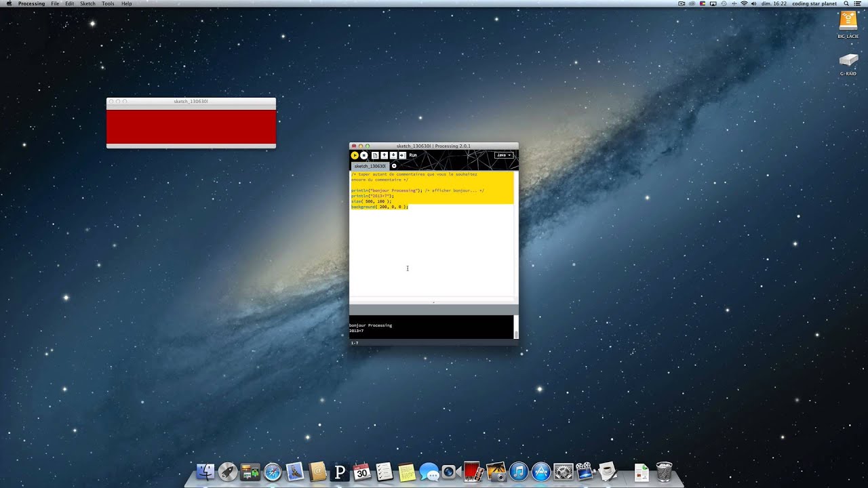Open Contacts address book in the Dock
This screenshot has height=488, width=868.
317,472
